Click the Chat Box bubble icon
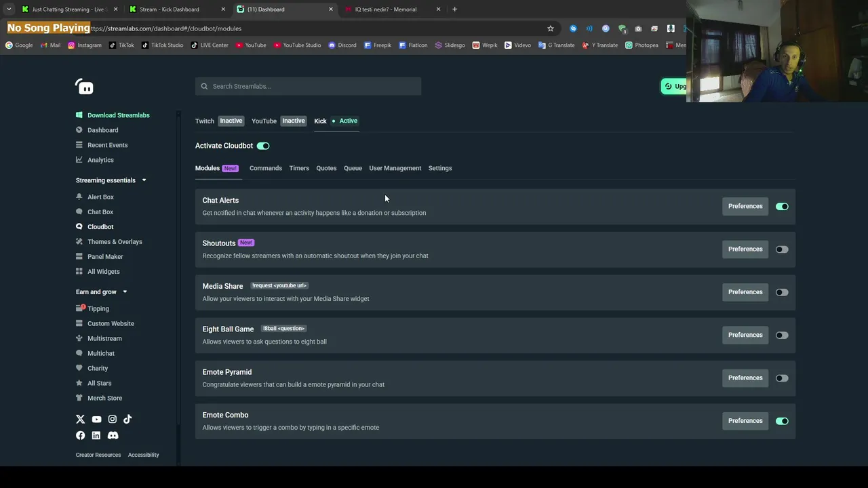 [x=79, y=211]
